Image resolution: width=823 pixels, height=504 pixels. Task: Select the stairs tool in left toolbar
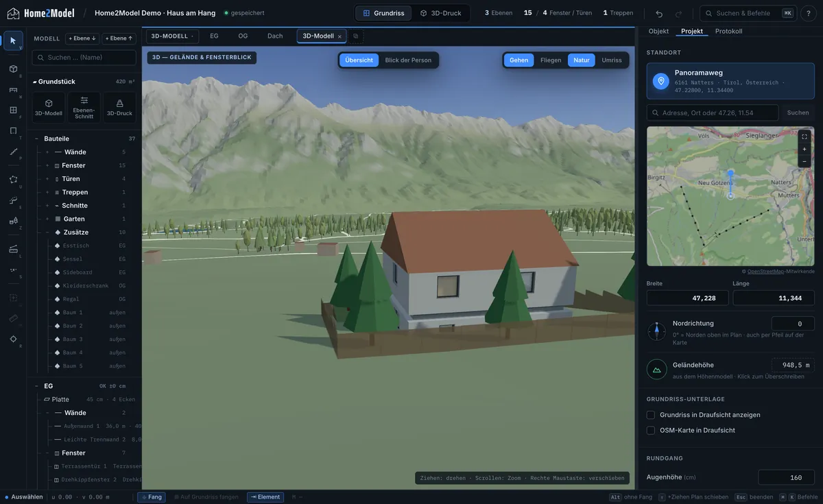coord(13,152)
